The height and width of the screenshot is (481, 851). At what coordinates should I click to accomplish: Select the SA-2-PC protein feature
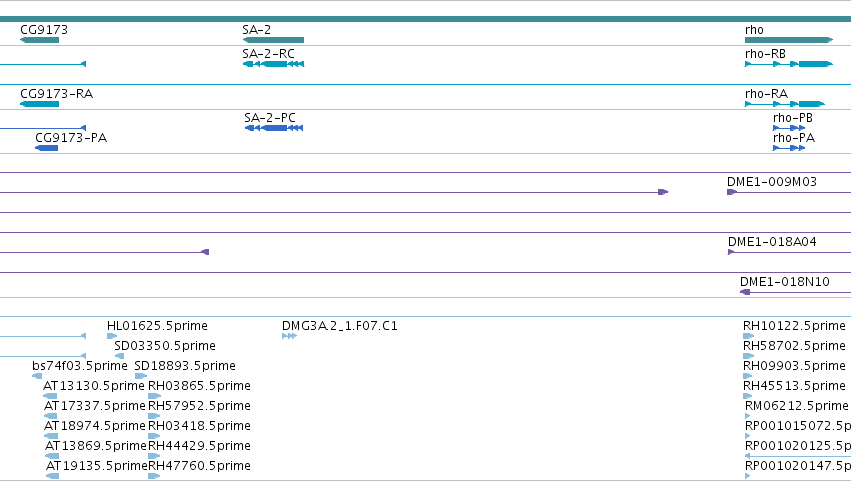pos(274,128)
